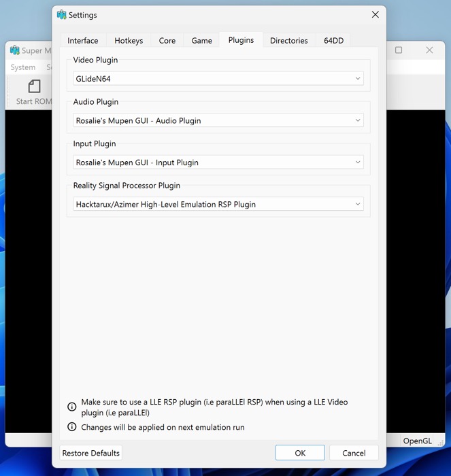Screen dimensions: 451x476
Task: Click the Video Plugin group label
Action: click(x=95, y=60)
